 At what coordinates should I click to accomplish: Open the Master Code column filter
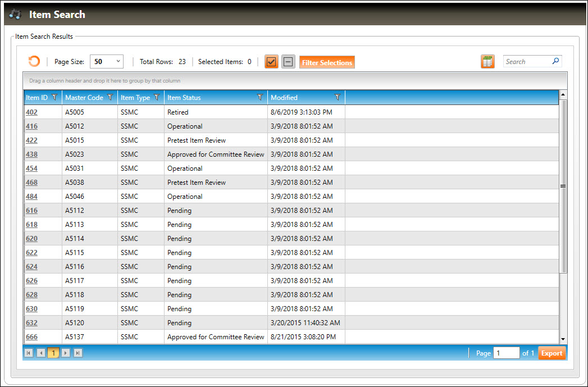pos(110,97)
